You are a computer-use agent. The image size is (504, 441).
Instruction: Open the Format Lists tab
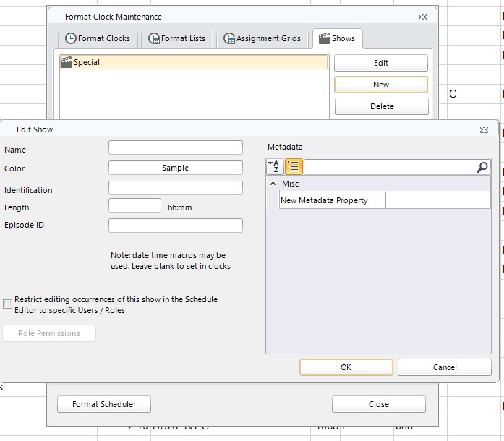click(x=177, y=38)
